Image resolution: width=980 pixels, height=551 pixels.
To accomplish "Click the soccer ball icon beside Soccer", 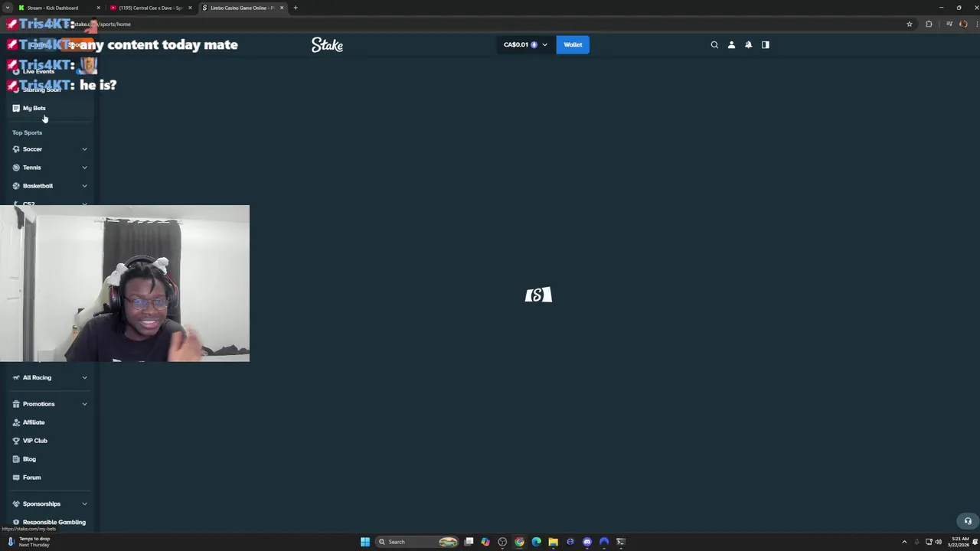I will (x=16, y=149).
